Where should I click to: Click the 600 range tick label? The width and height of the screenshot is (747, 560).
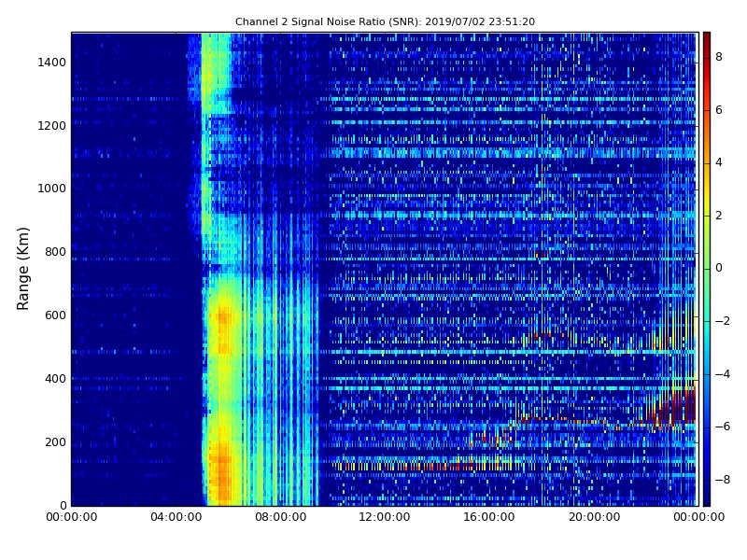[56, 315]
